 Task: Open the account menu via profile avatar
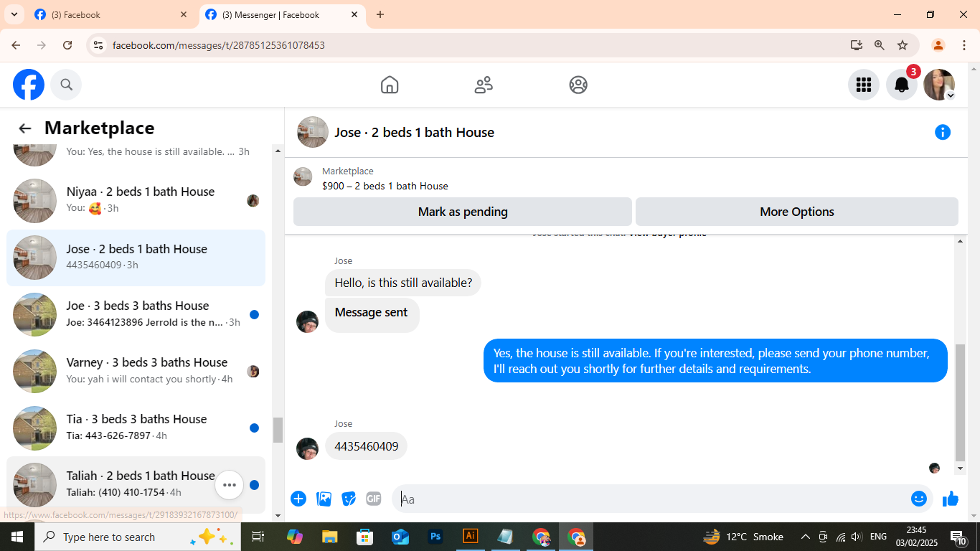pyautogui.click(x=939, y=85)
